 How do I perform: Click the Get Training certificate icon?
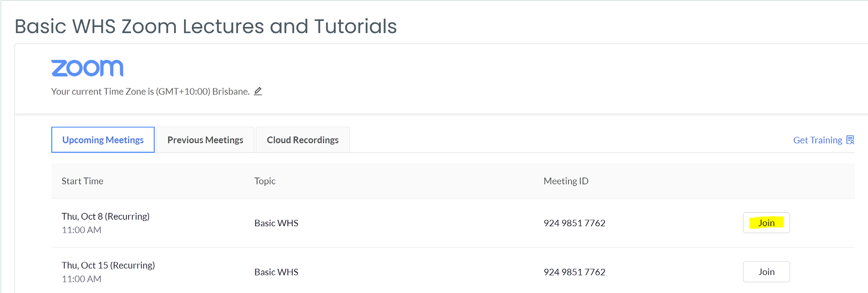point(850,140)
